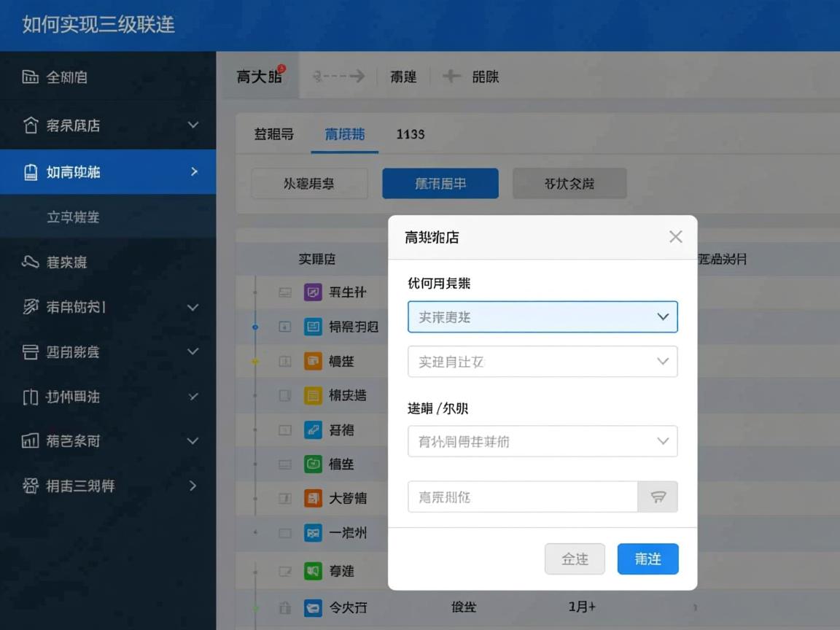
Task: Check the box next to 掃槑羽娾
Action: (x=284, y=326)
